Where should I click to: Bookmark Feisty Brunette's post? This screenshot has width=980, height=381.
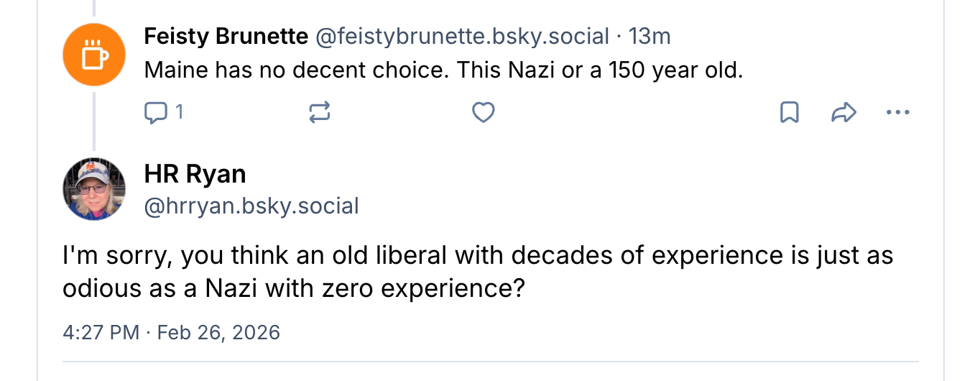tap(789, 112)
